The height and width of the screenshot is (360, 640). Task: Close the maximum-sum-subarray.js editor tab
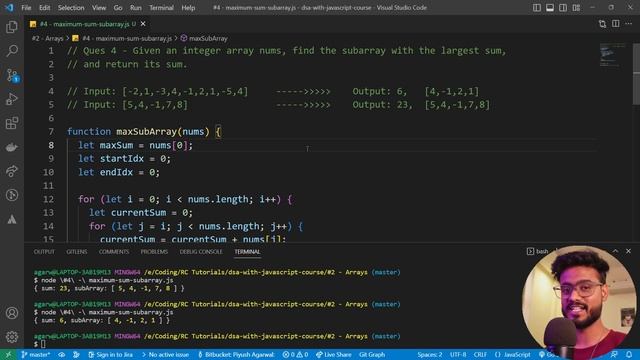[143, 24]
